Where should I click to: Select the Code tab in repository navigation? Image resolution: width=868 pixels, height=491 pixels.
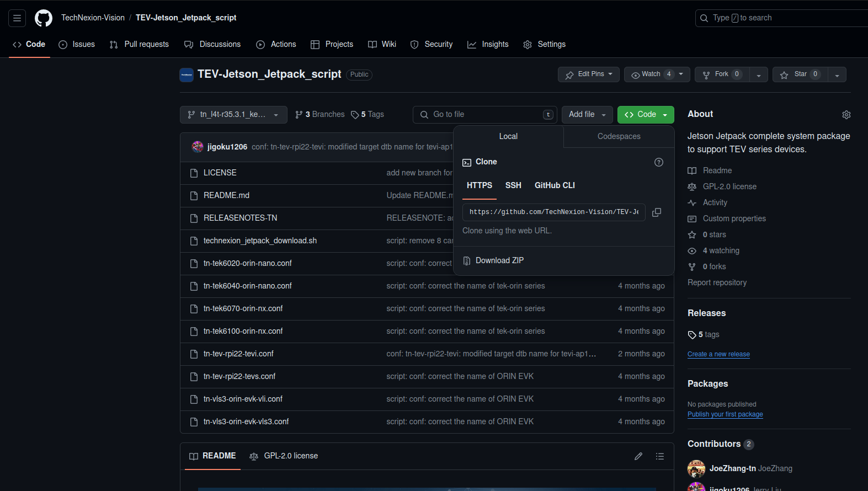coord(29,45)
